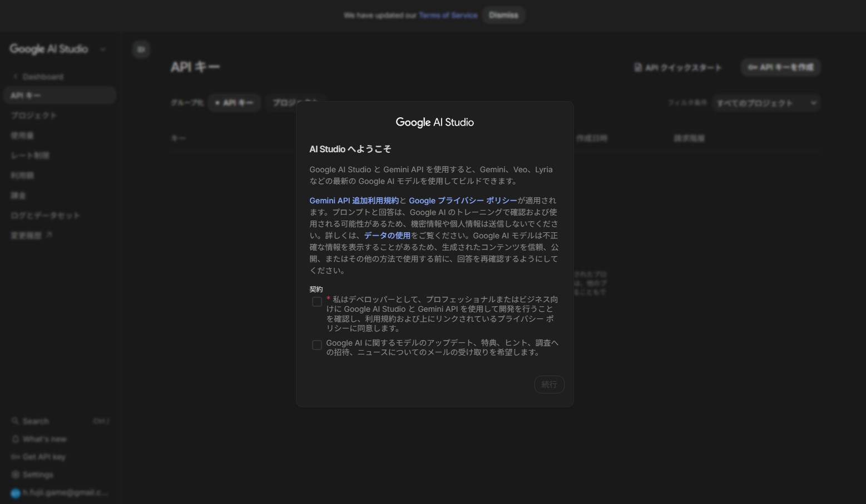Click the What's new bell icon
The image size is (866, 504).
[16, 438]
